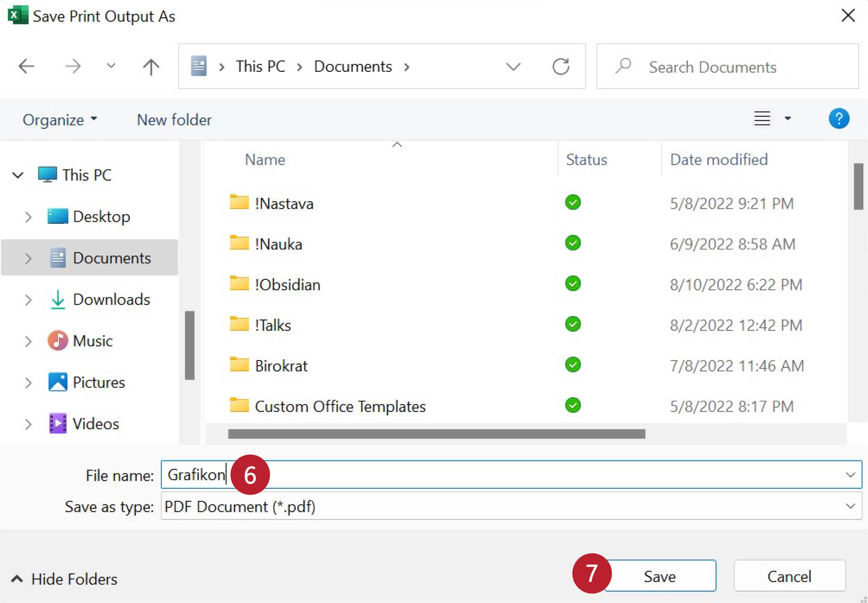
Task: Click the Save button
Action: tap(660, 577)
